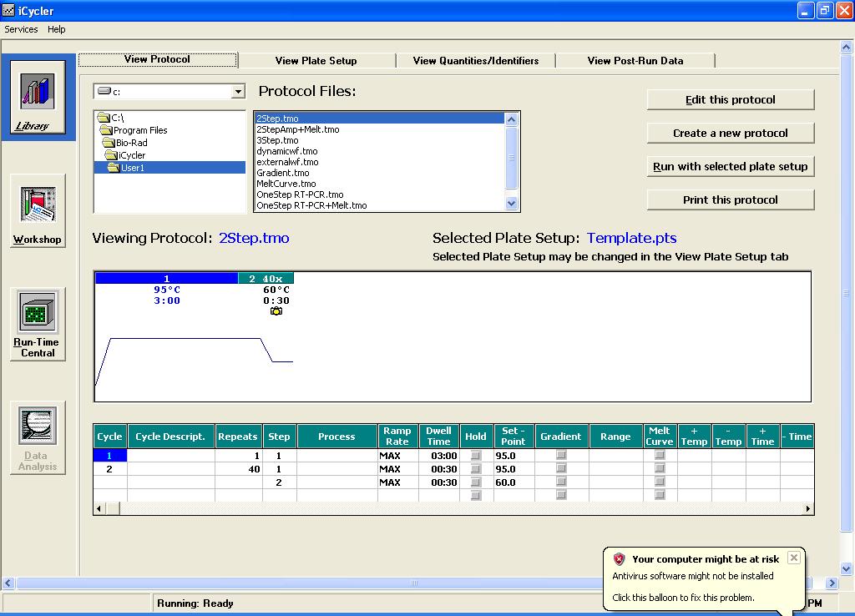Click Run with selected plate setup
Image resolution: width=855 pixels, height=616 pixels.
coord(731,166)
